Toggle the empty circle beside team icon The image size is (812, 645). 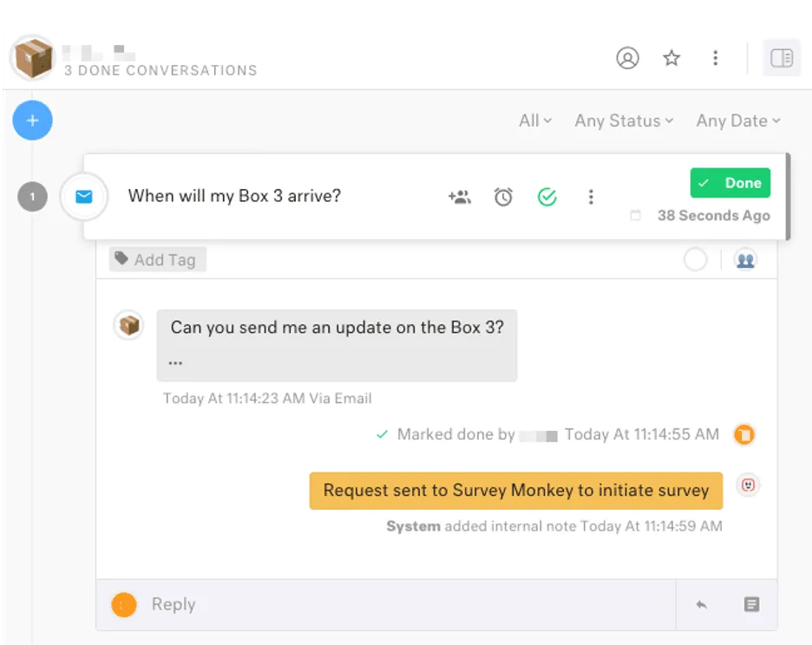(x=696, y=259)
